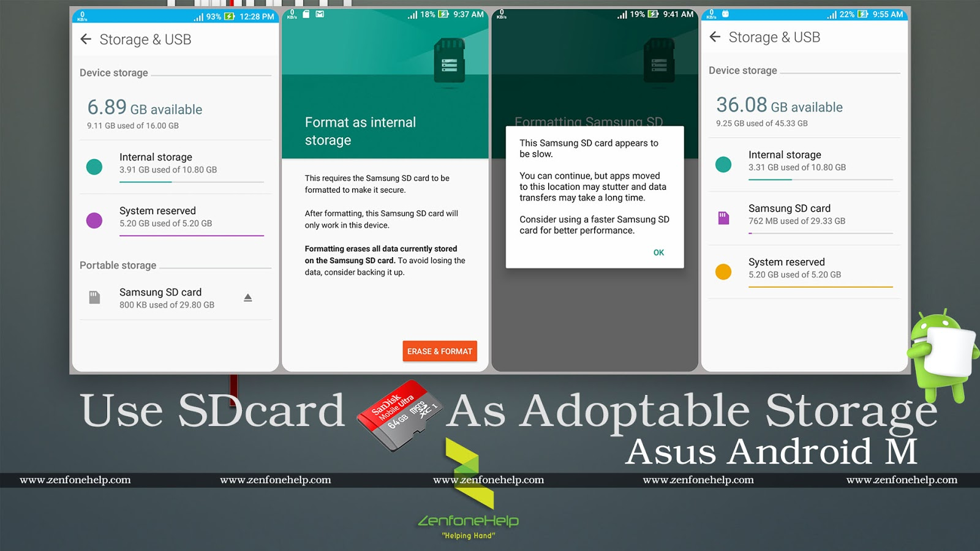Tap signal bars icon at 12:28 PM status bar

pos(198,17)
